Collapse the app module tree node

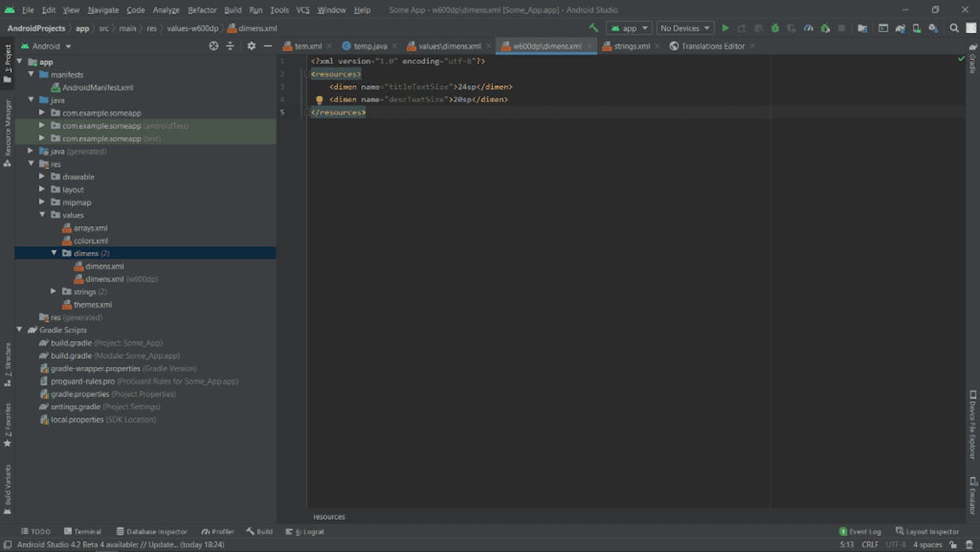pos(20,62)
